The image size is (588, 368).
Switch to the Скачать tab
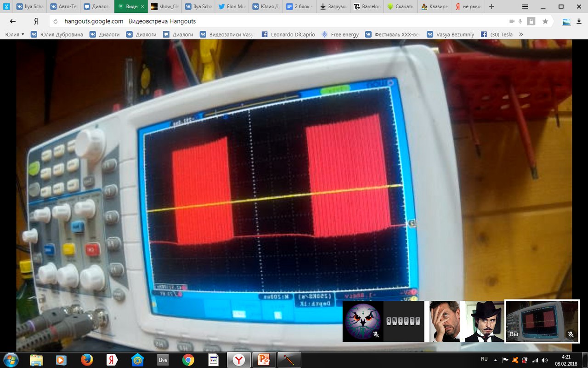tap(401, 6)
